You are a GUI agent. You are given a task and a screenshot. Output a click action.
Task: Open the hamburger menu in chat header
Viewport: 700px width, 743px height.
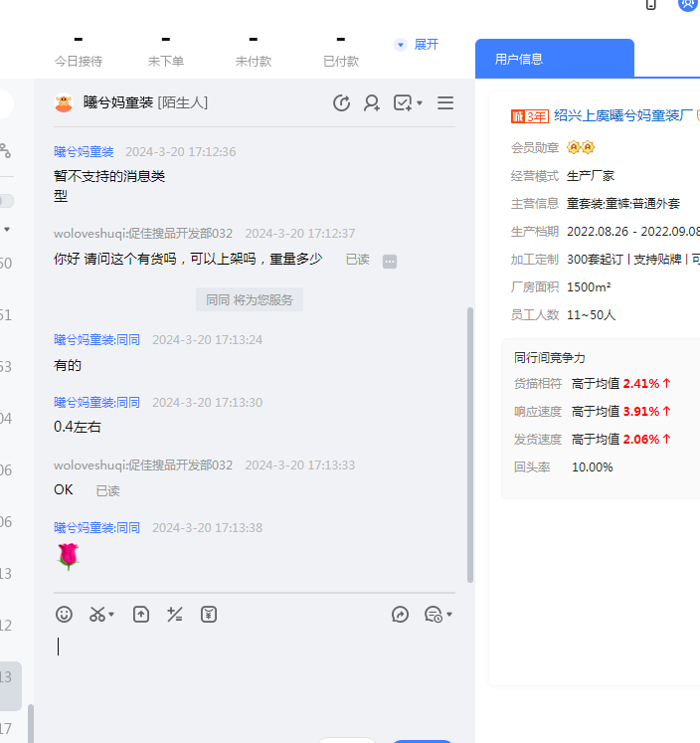pyautogui.click(x=445, y=103)
